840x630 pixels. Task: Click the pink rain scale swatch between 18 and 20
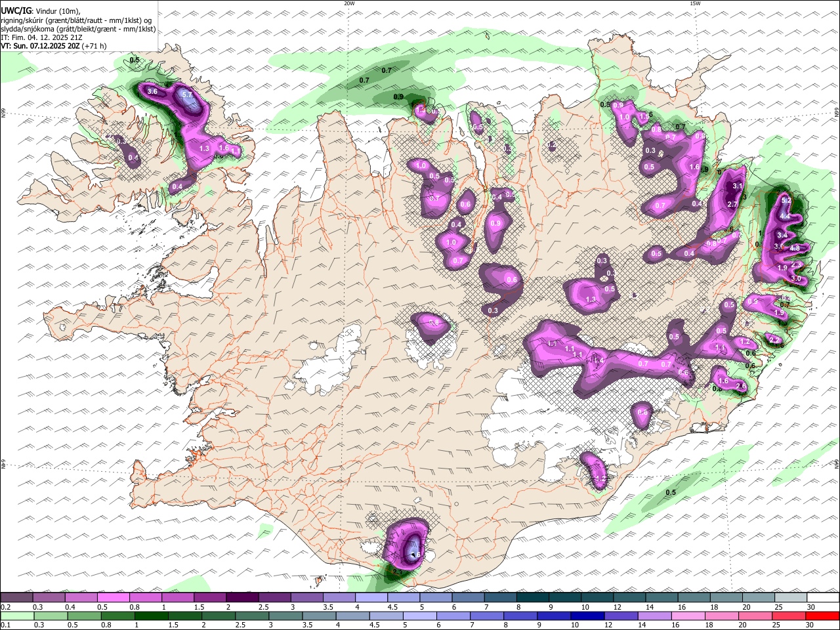[x=721, y=616]
